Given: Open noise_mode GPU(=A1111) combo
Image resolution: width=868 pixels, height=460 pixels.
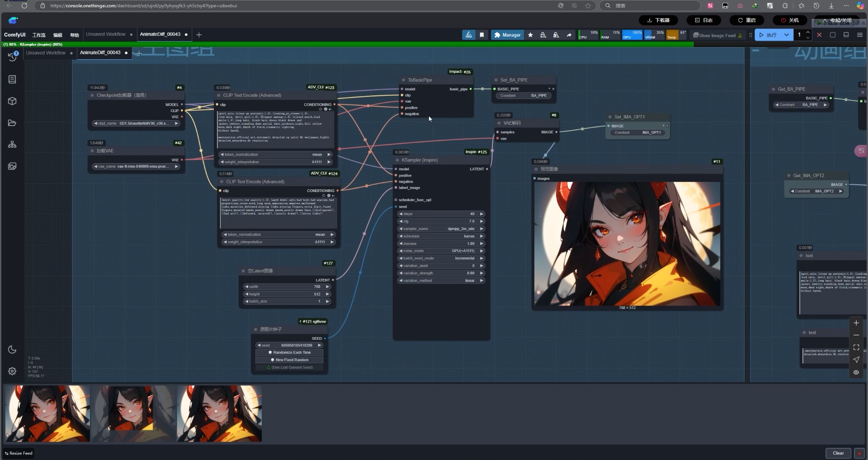Looking at the screenshot, I should click(441, 251).
